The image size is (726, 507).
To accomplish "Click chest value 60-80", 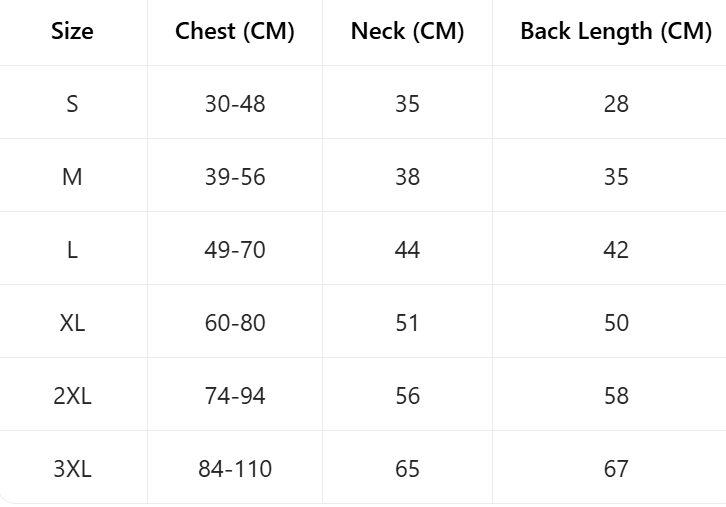I will [235, 323].
